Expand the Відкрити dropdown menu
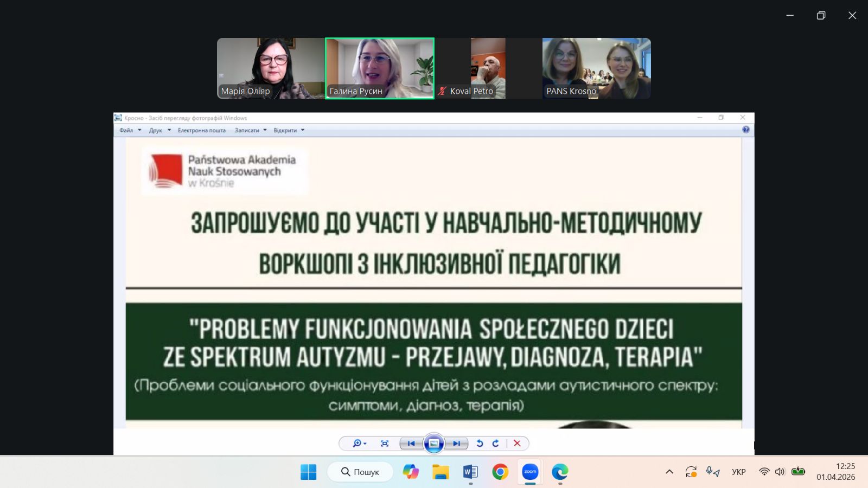The height and width of the screenshot is (488, 868). coord(289,130)
